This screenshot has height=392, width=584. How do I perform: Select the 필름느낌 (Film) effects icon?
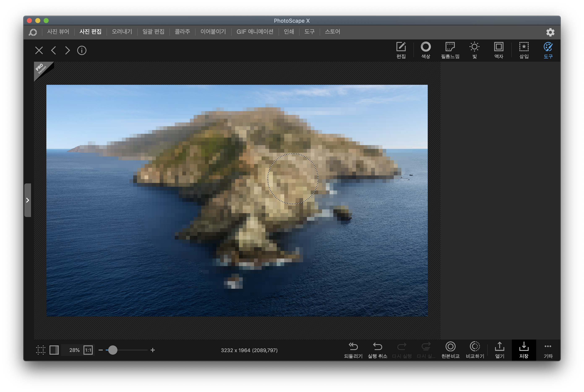[450, 47]
